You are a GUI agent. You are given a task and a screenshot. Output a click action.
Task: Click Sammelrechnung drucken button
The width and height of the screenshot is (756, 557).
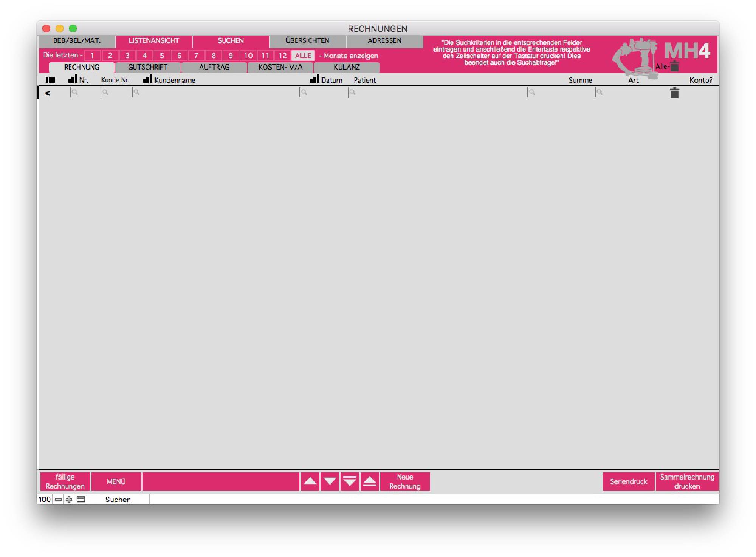687,481
